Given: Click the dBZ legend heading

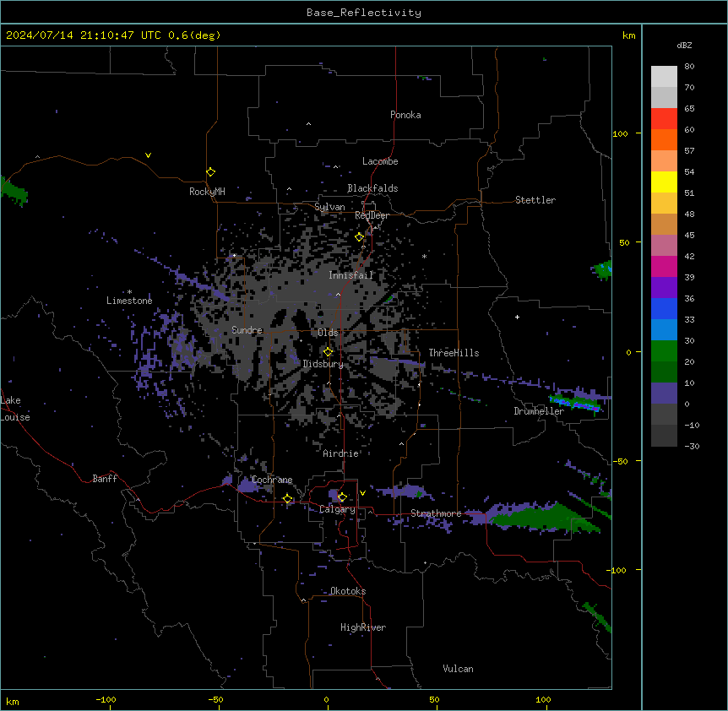Looking at the screenshot, I should (x=684, y=45).
